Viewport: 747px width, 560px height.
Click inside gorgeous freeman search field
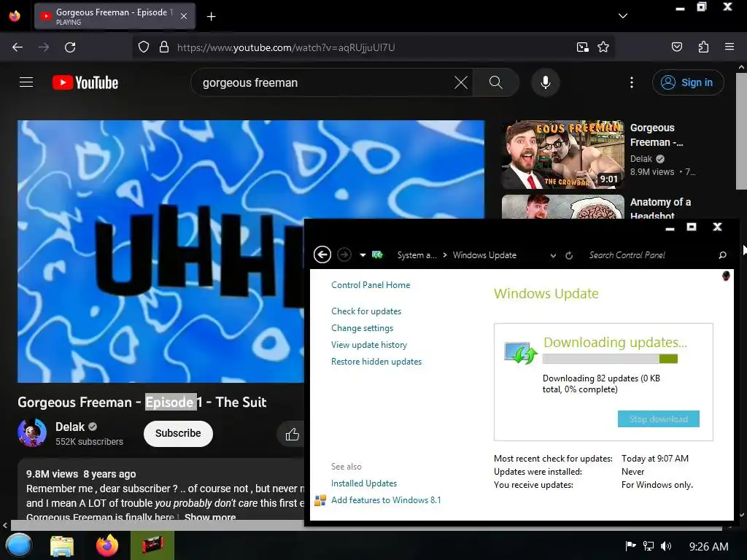(324, 82)
